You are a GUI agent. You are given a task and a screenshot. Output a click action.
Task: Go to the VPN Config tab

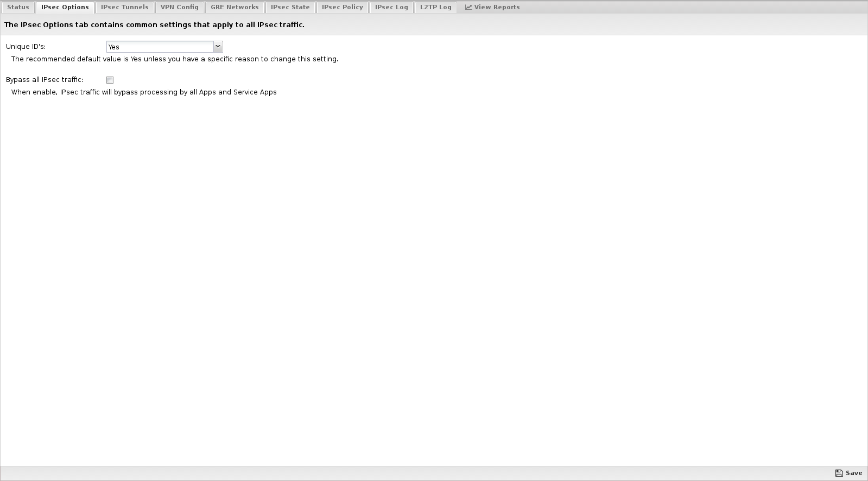(x=179, y=7)
